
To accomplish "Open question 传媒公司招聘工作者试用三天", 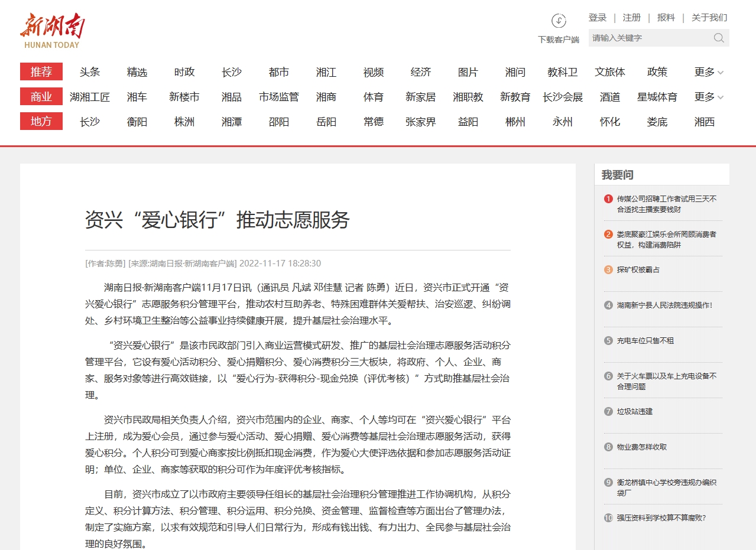I will 667,204.
